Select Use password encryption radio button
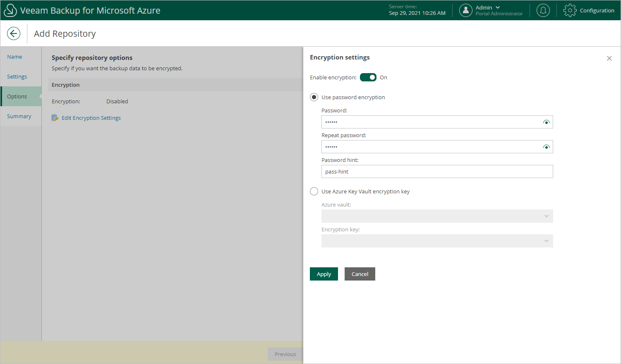The image size is (621, 364). (314, 97)
